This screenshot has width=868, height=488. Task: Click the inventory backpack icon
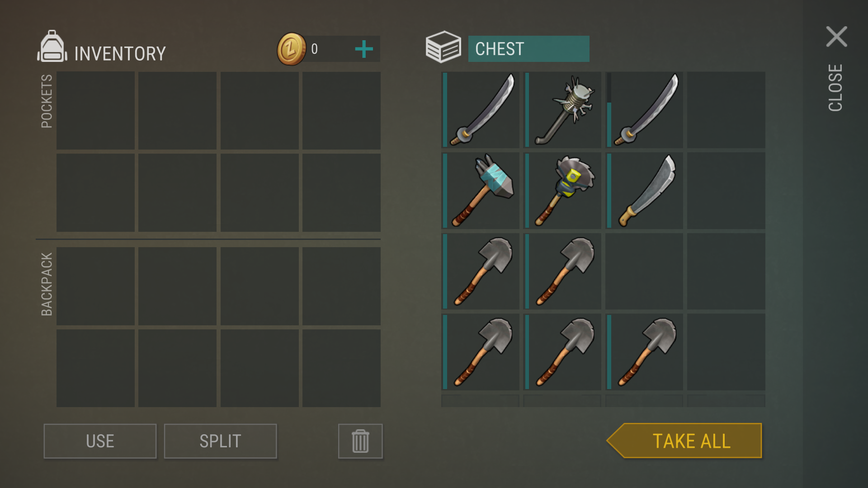tap(52, 46)
